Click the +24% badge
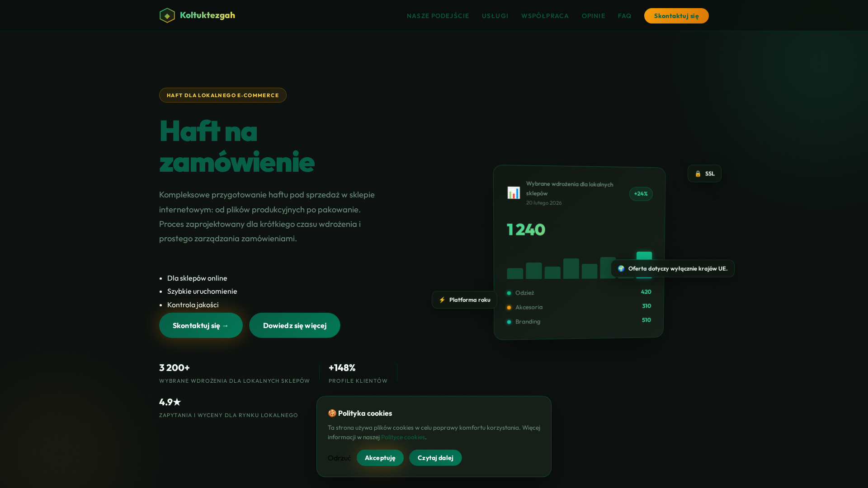The width and height of the screenshot is (868, 488). click(641, 194)
